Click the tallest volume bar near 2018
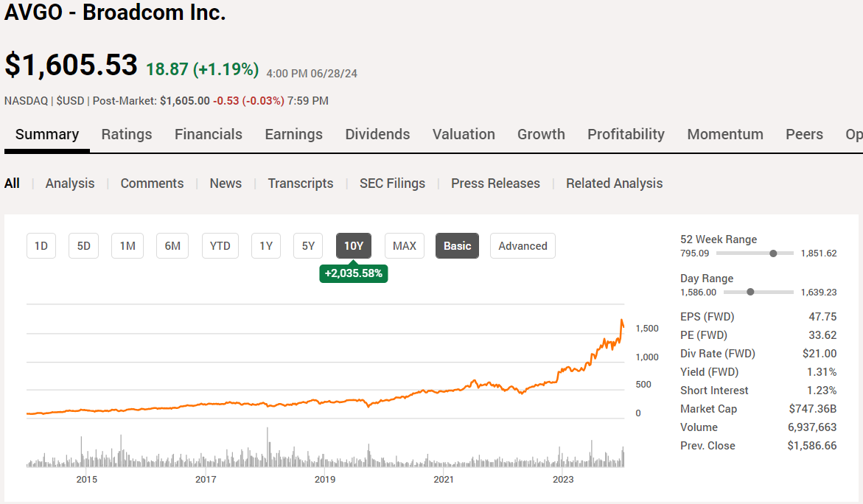This screenshot has height=504, width=863. (x=268, y=447)
